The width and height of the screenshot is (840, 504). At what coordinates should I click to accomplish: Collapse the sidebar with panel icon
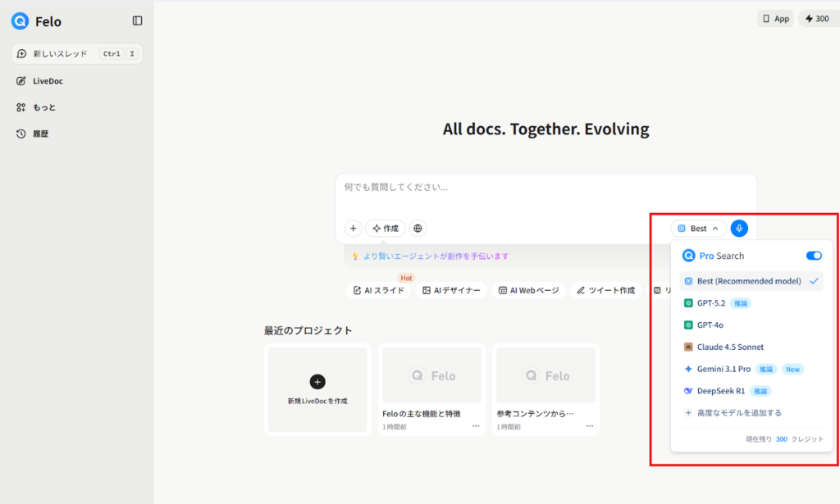pyautogui.click(x=137, y=20)
